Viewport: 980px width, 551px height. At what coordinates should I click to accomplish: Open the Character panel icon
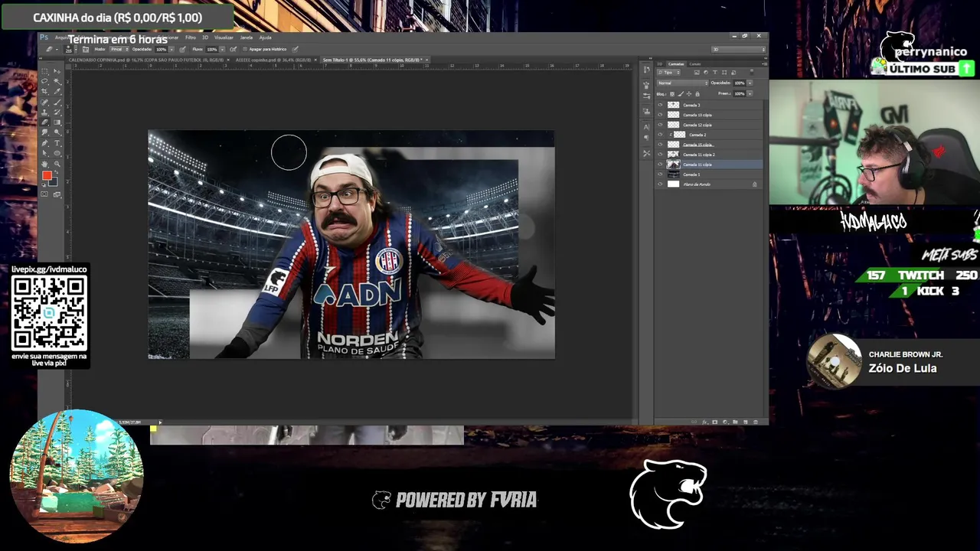[646, 127]
